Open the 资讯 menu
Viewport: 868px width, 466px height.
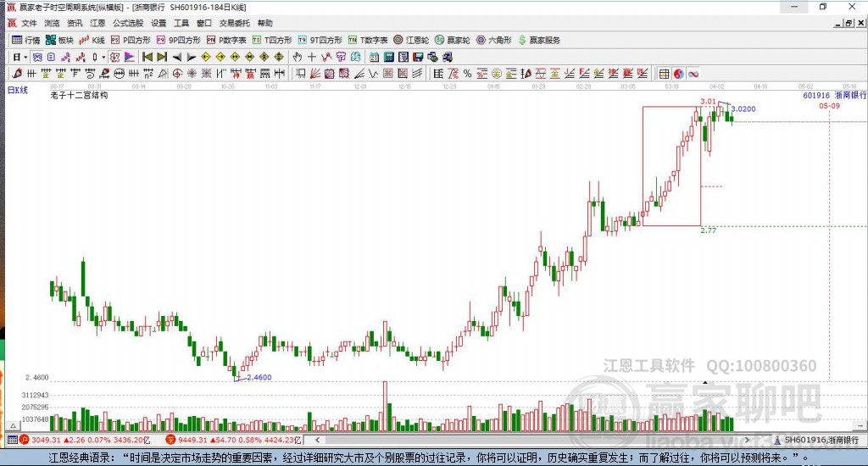(75, 23)
